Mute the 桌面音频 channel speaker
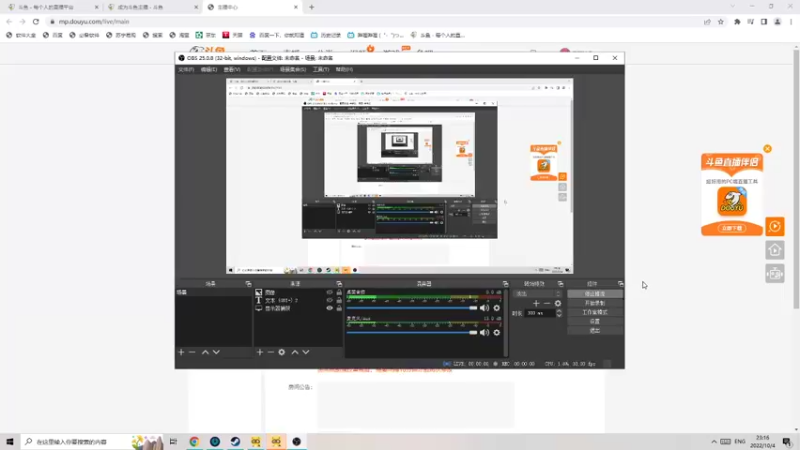Image resolution: width=800 pixels, height=450 pixels. pyautogui.click(x=484, y=308)
